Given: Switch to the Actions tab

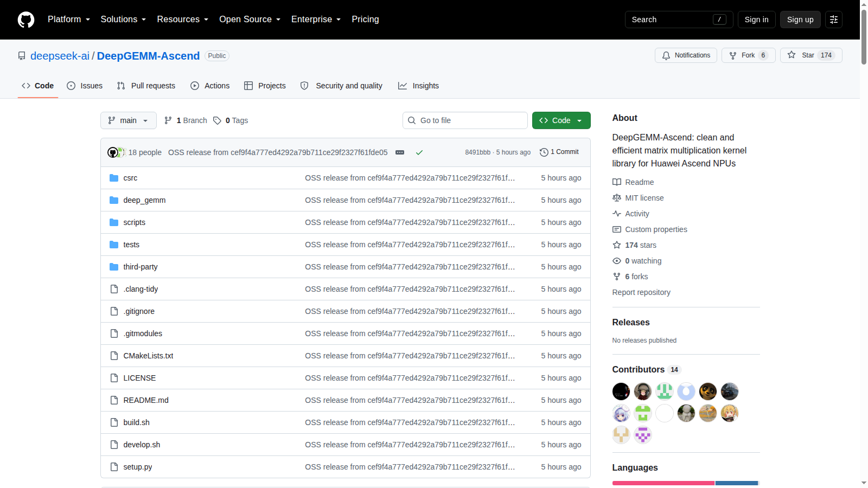Looking at the screenshot, I should click(210, 86).
